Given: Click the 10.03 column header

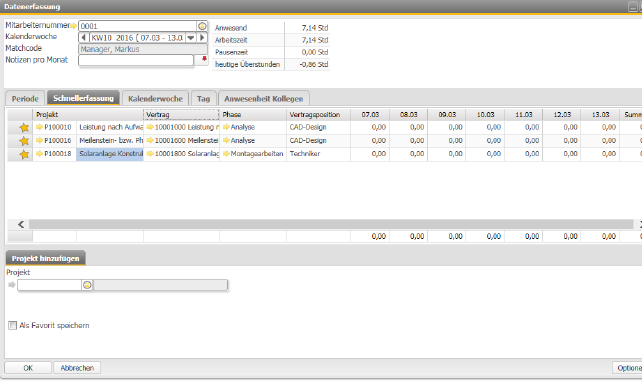Looking at the screenshot, I should [x=485, y=115].
